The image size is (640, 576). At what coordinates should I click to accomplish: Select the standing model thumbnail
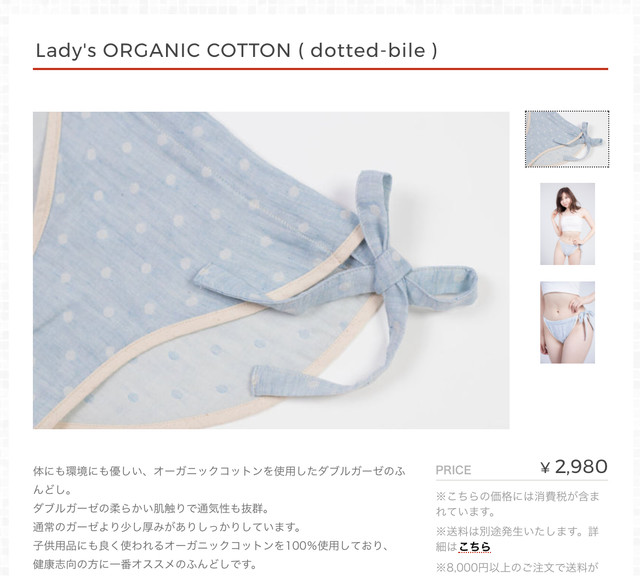[x=567, y=224]
